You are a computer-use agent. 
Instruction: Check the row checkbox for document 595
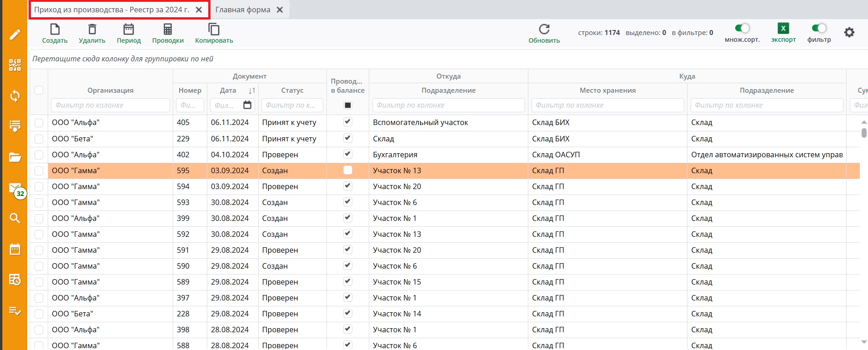[39, 171]
